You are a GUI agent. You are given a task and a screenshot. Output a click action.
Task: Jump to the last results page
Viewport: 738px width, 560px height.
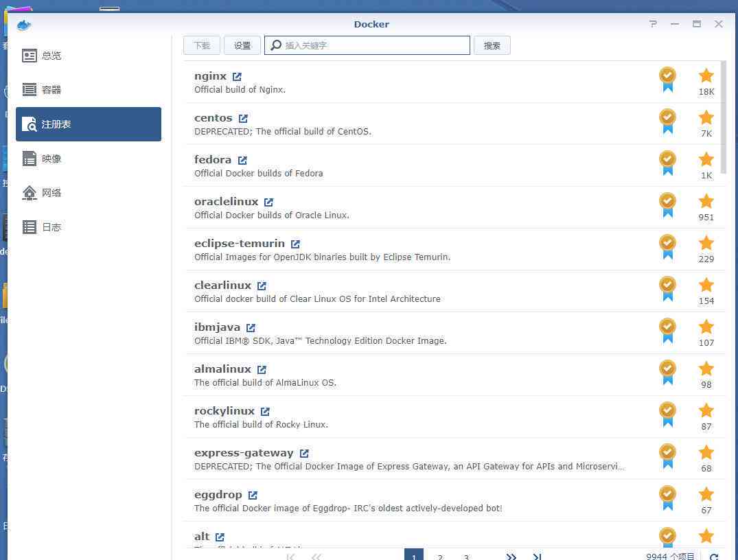point(537,557)
